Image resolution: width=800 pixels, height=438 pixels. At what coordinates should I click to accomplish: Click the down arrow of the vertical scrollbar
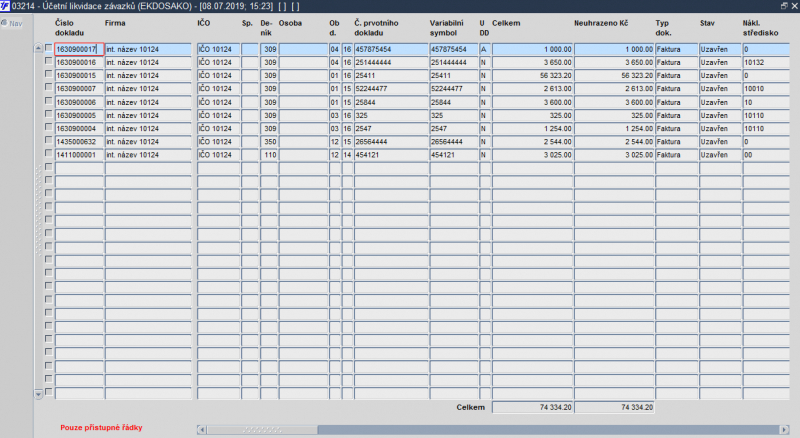[38, 394]
